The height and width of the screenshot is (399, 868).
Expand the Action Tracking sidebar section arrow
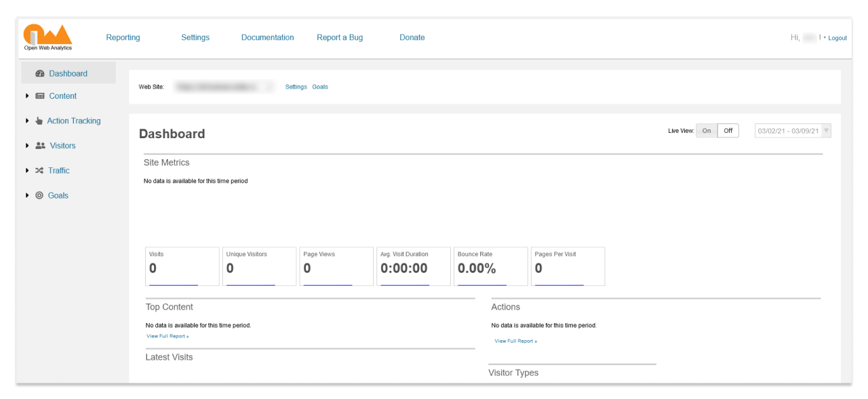(27, 121)
